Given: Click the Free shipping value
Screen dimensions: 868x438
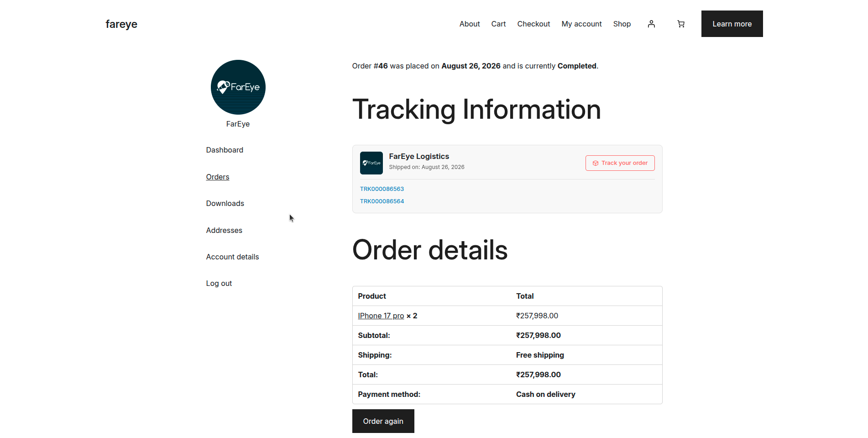Looking at the screenshot, I should point(540,355).
